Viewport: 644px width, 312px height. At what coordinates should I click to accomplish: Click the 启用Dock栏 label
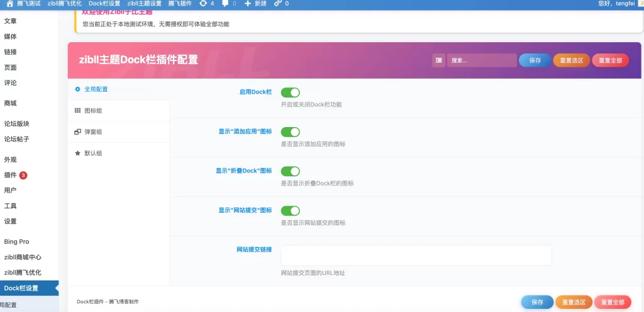coord(255,92)
